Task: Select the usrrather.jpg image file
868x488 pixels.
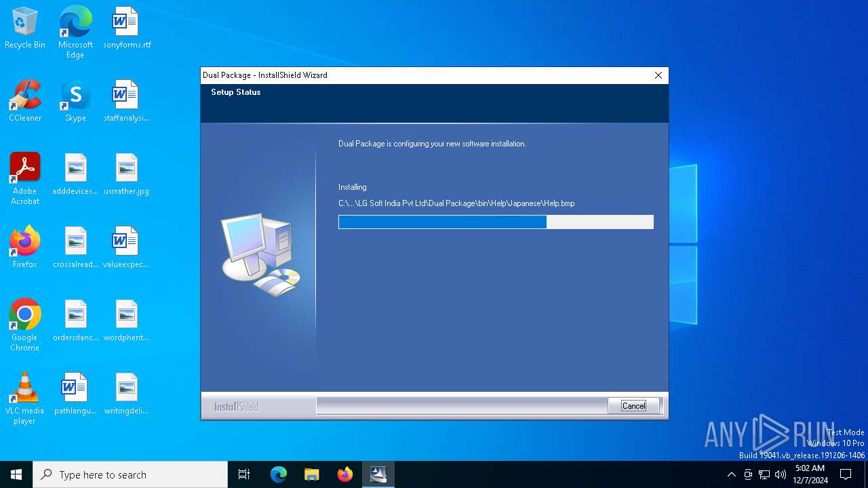Action: (127, 174)
